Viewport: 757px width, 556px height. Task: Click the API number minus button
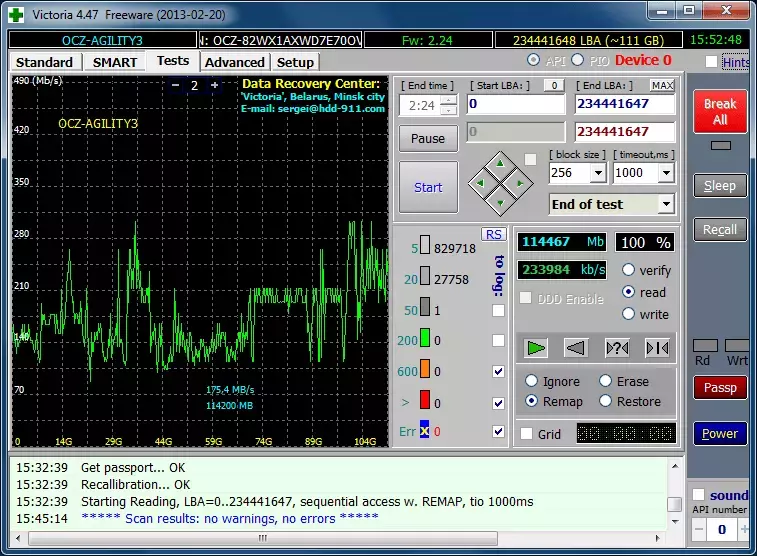coord(699,529)
